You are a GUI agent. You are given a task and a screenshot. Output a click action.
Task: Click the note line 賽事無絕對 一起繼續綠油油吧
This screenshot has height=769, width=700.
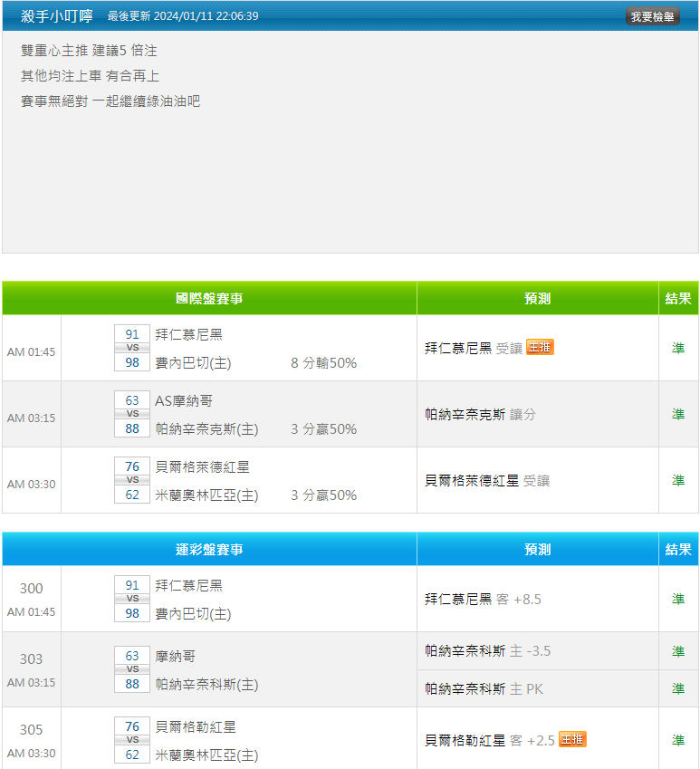pyautogui.click(x=110, y=101)
